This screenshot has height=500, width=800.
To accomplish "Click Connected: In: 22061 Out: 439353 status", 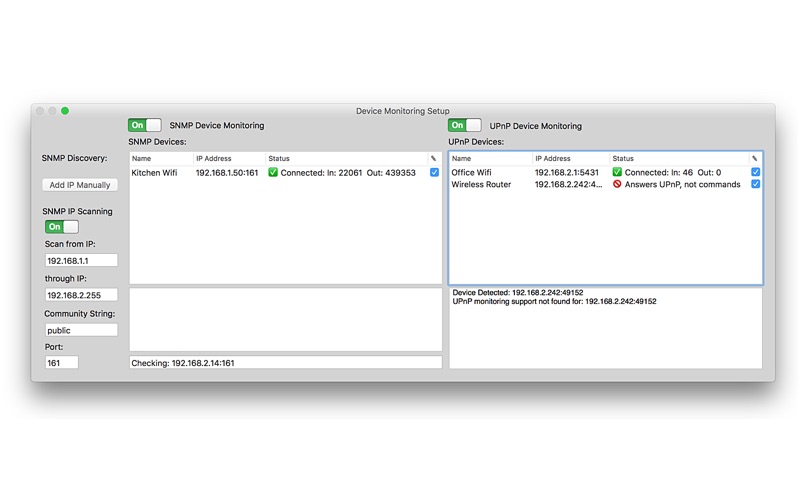I will [x=348, y=173].
